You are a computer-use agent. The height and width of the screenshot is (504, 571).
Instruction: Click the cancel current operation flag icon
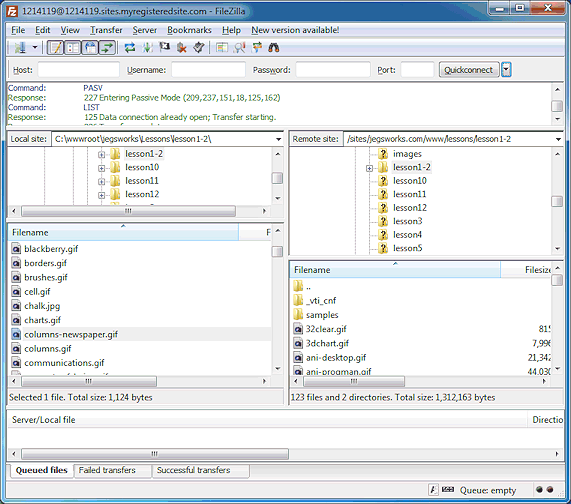165,47
